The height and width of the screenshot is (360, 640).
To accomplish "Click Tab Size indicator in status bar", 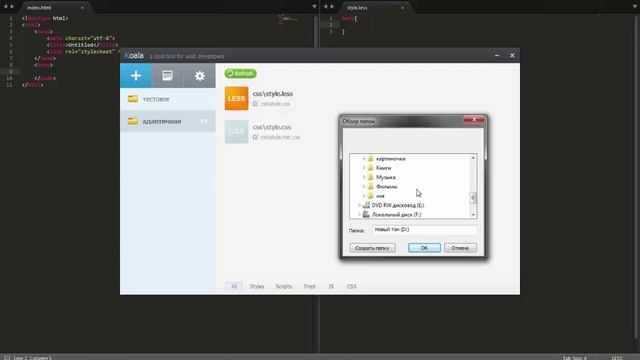I will 574,358.
